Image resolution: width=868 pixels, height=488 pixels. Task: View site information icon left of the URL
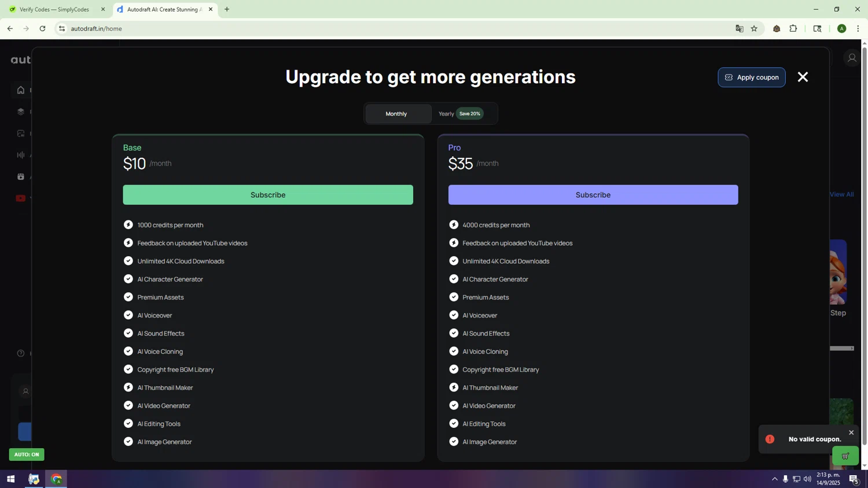62,28
